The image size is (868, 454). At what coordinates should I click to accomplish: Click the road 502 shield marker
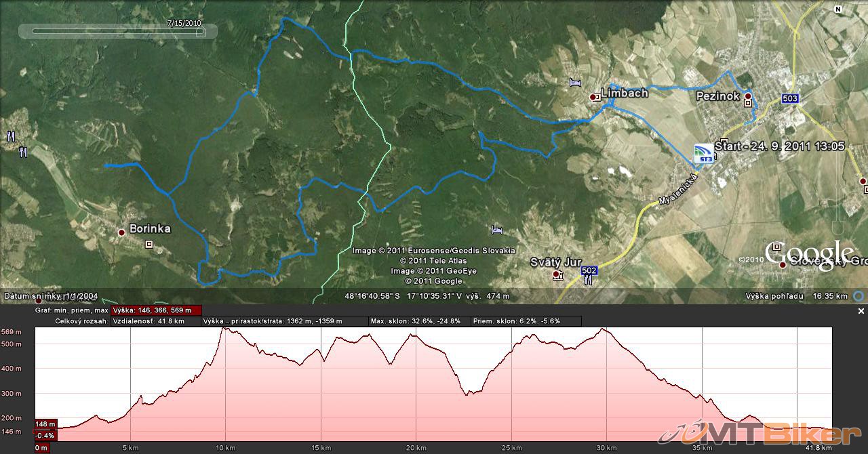click(x=589, y=270)
